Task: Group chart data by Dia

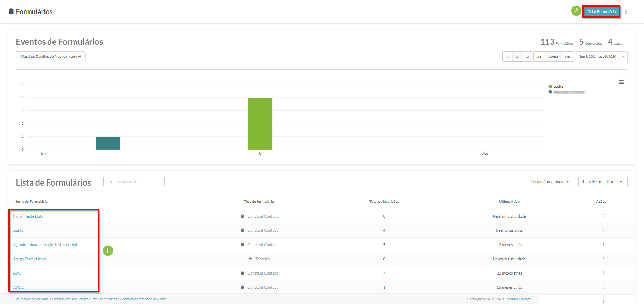Action: click(539, 57)
